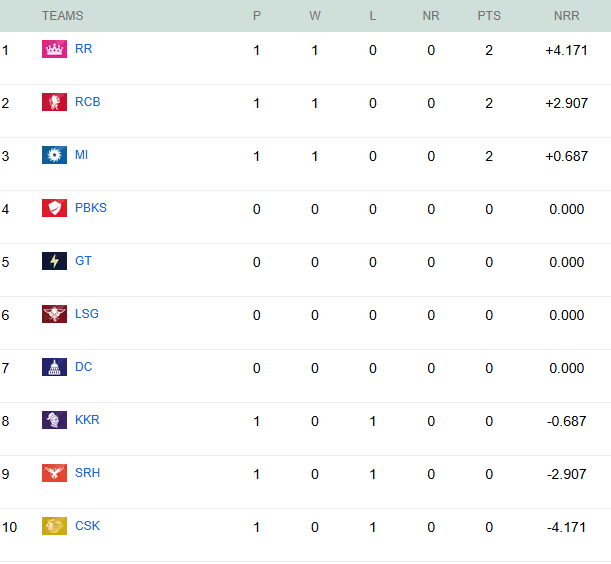Click RR's +4.171 net run rate
611x564 pixels.
tap(566, 50)
